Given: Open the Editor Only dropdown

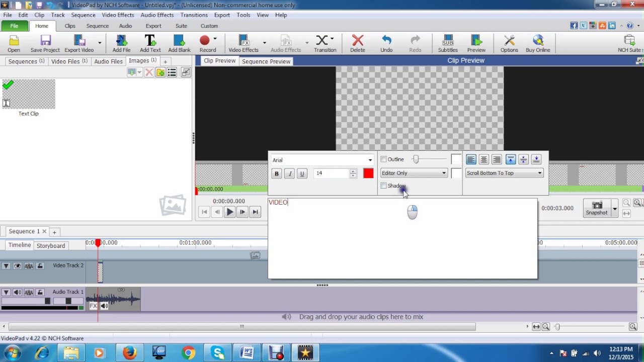Looking at the screenshot, I should click(414, 173).
